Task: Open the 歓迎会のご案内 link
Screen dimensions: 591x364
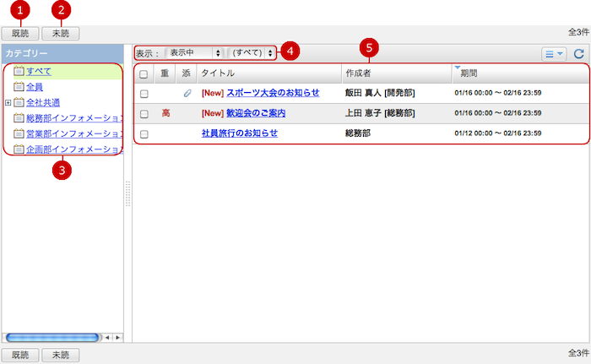Action: [x=256, y=113]
